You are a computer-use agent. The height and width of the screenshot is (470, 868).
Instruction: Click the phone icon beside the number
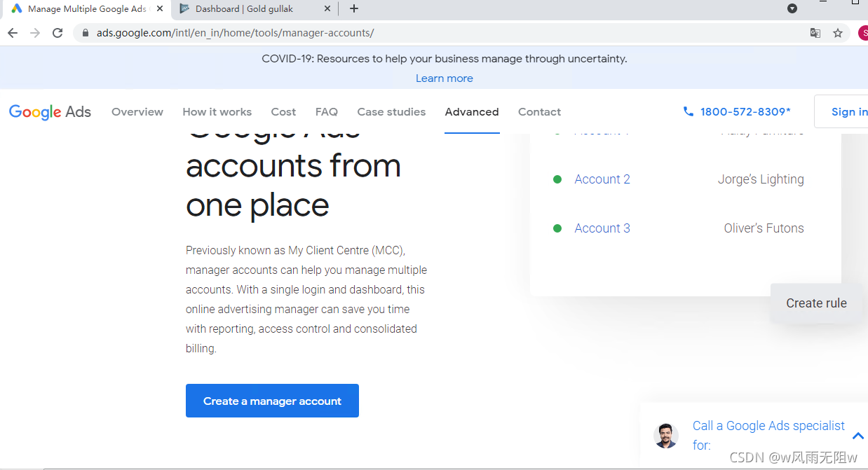coord(688,111)
